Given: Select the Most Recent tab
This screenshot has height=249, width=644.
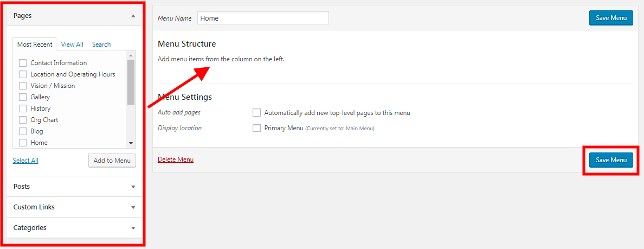Looking at the screenshot, I should pyautogui.click(x=35, y=44).
